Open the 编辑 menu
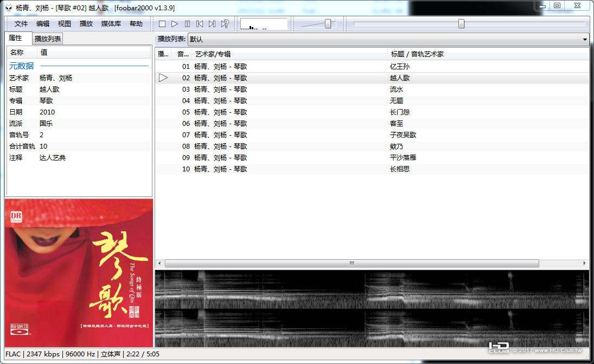The height and width of the screenshot is (364, 594). coord(43,24)
